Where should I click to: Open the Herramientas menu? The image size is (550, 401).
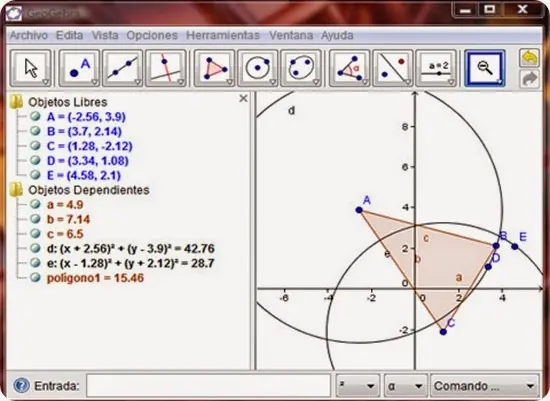point(223,35)
